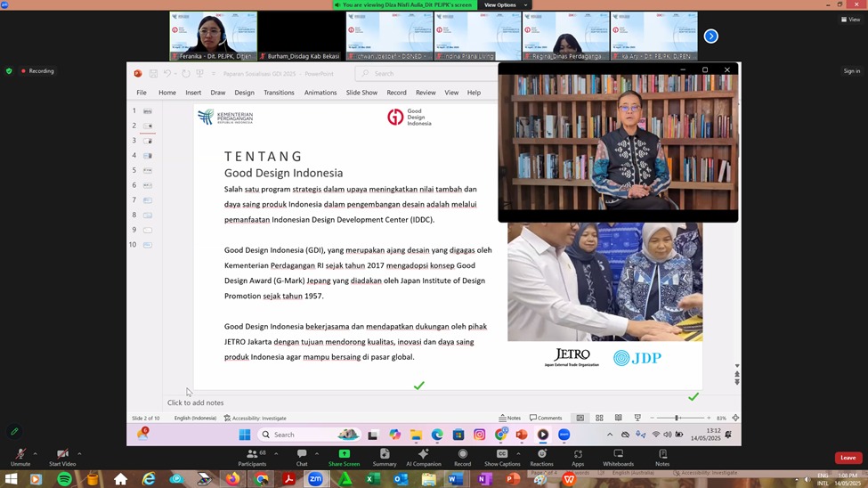
Task: Click the Zoom View button top right
Action: pyautogui.click(x=851, y=20)
